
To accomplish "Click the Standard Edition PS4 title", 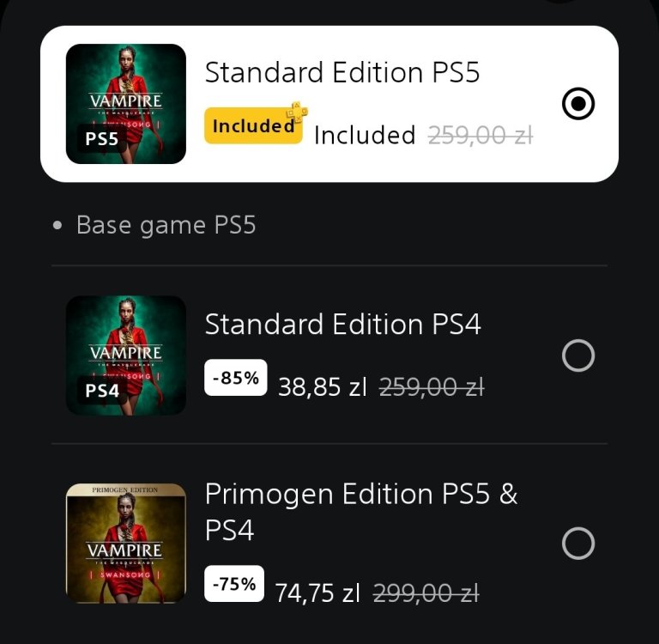I will click(x=342, y=325).
